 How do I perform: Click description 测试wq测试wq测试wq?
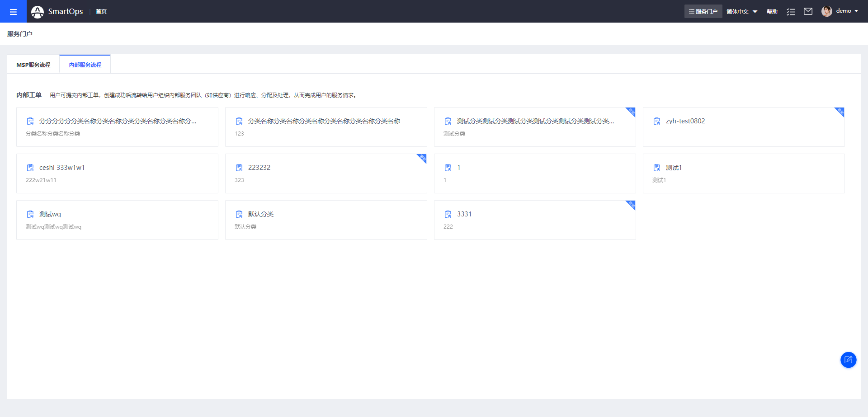53,227
